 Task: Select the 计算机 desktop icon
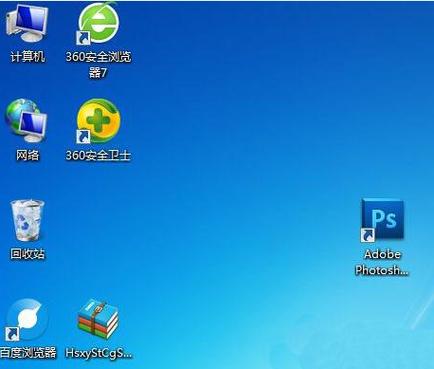[x=27, y=23]
